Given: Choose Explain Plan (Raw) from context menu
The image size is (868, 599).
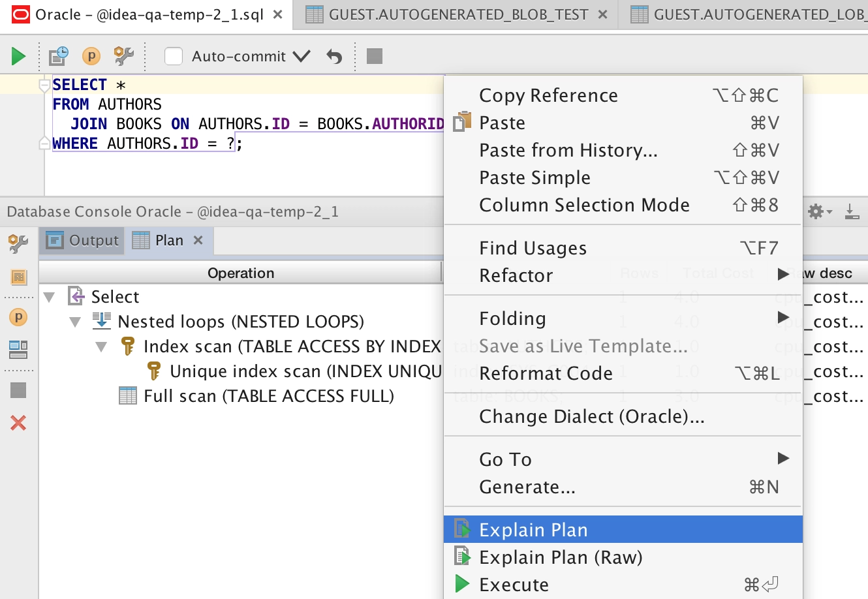Looking at the screenshot, I should [623, 557].
